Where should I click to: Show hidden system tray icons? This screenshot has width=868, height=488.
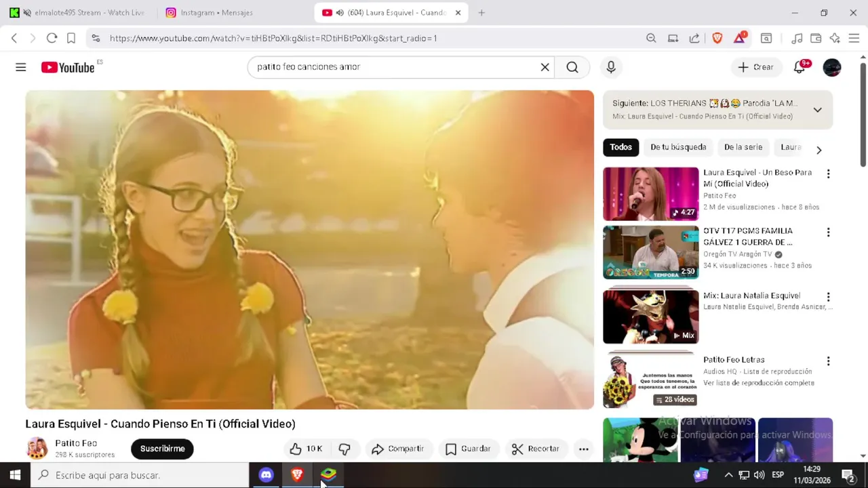(x=728, y=475)
